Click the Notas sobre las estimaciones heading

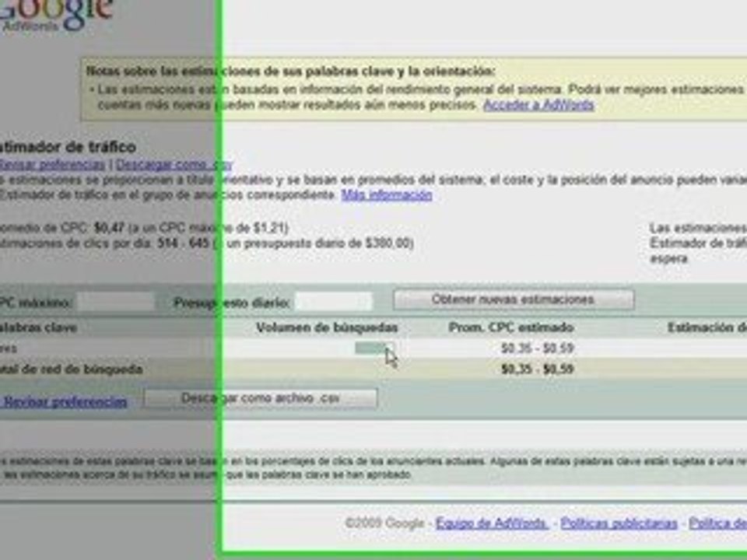291,72
